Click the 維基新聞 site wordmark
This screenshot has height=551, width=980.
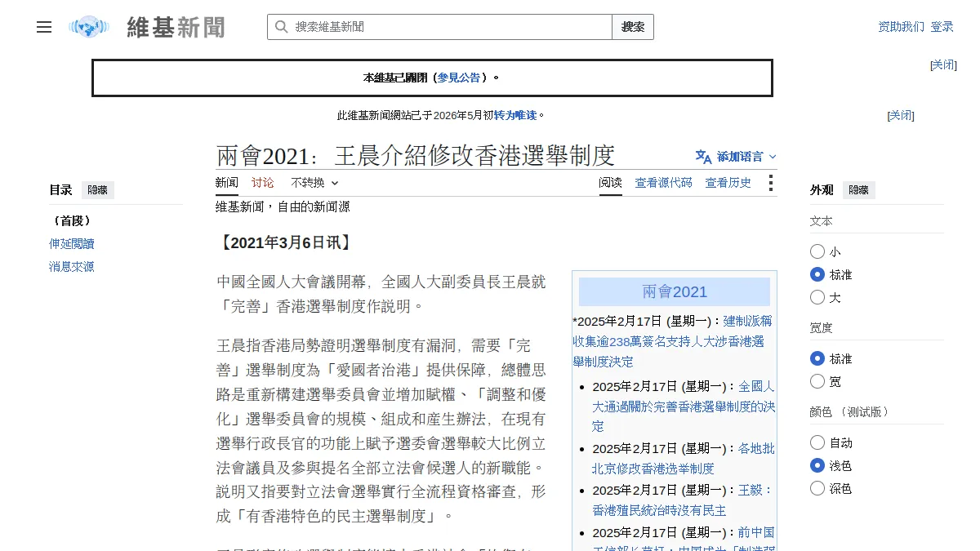(x=176, y=27)
